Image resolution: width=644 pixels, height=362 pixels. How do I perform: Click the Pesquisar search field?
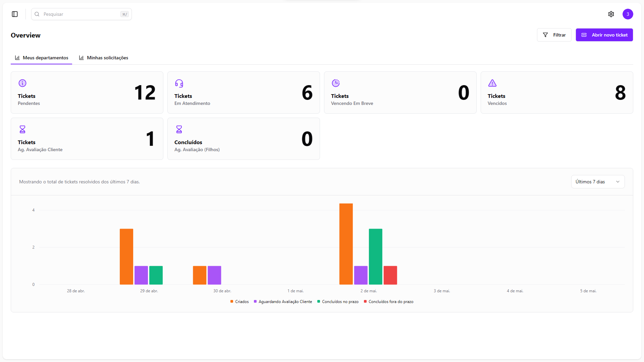click(81, 14)
